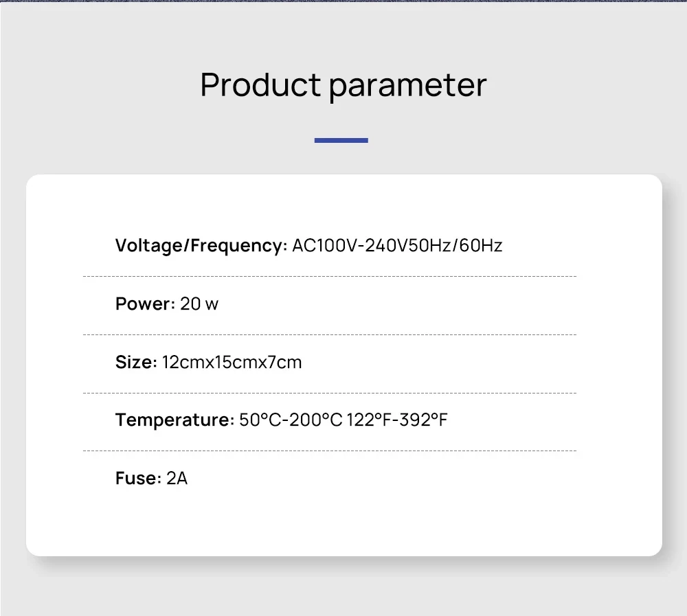Click the "20 w" power value
The height and width of the screenshot is (616, 687).
click(x=199, y=304)
